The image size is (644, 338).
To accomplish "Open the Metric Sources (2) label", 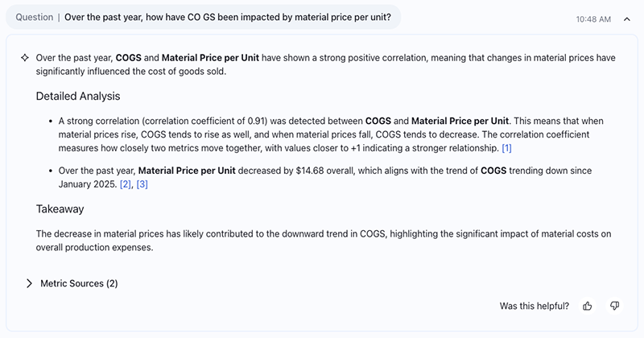I will point(79,283).
